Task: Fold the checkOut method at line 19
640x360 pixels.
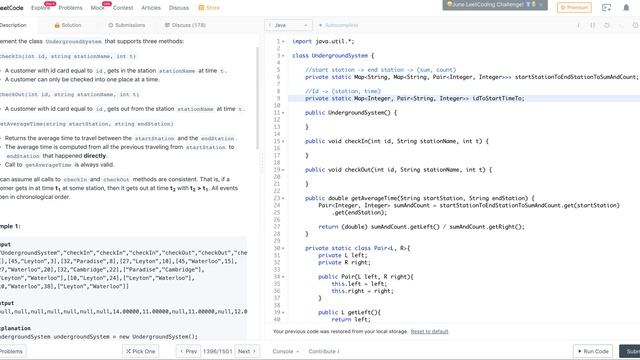Action: point(284,170)
